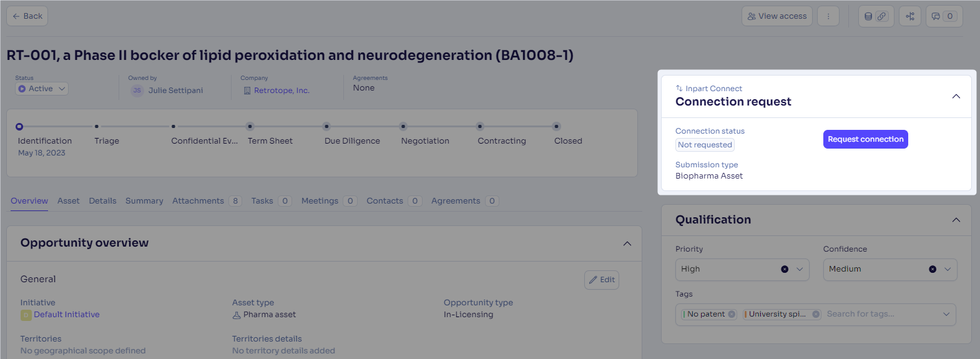Open the three-dot more options menu

coord(828,16)
